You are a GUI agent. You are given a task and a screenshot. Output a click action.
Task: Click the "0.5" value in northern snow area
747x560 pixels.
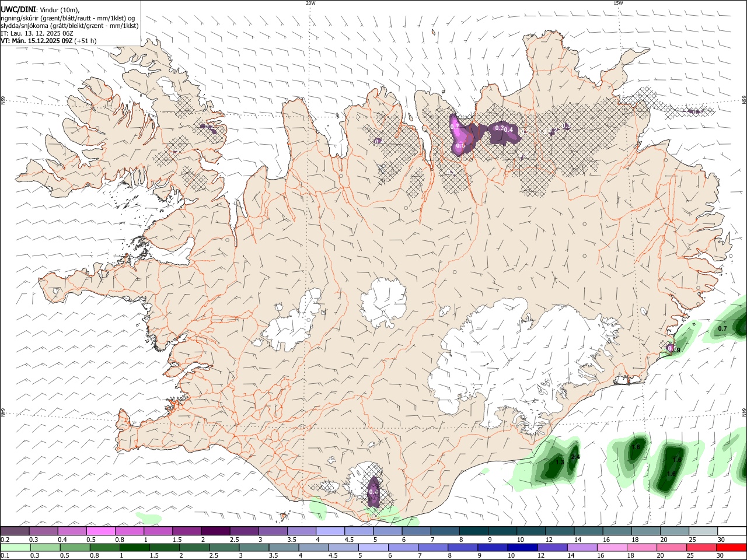[460, 146]
